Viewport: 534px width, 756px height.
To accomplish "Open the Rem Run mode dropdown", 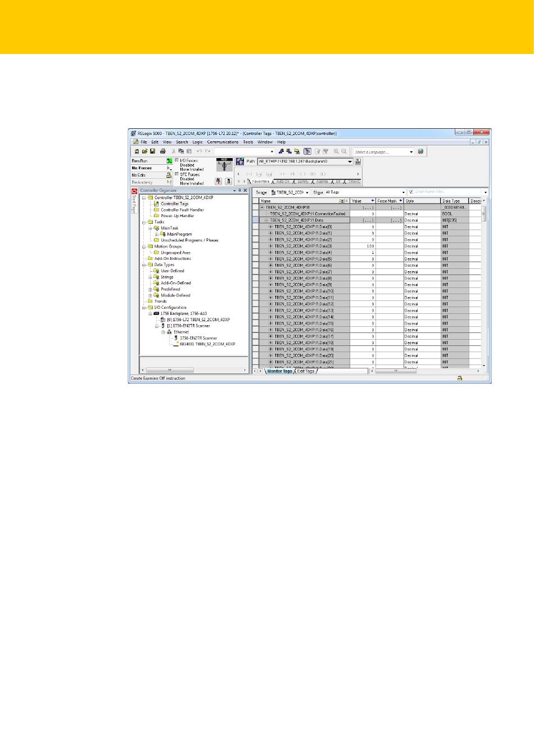I will point(169,161).
